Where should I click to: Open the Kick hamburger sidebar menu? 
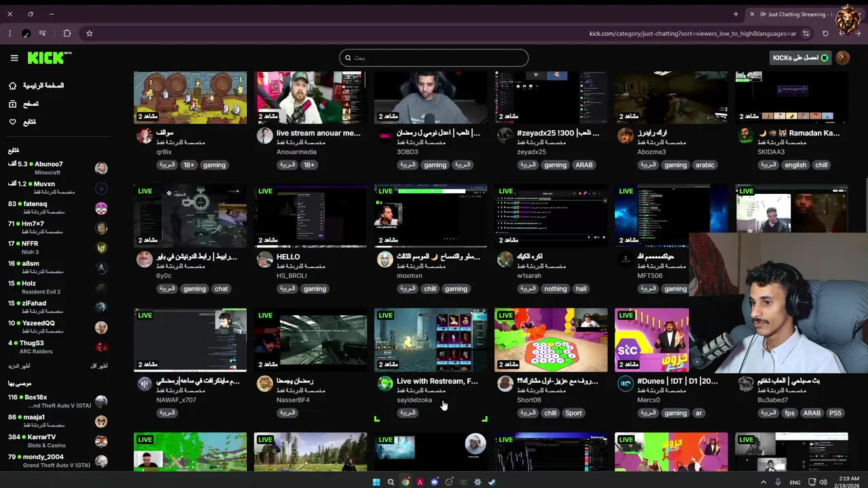click(14, 58)
